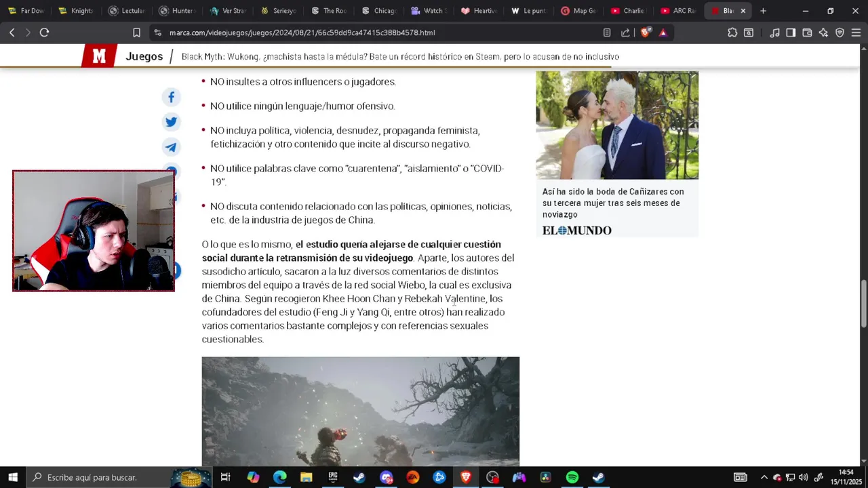The image size is (868, 488).
Task: Open the Brave VPN shield icon
Action: (x=840, y=33)
